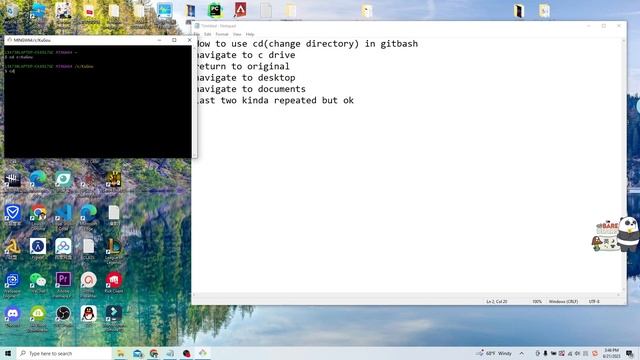Viewport: 640px width, 360px height.
Task: Open the PyCharm desktop icon
Action: click(215, 11)
